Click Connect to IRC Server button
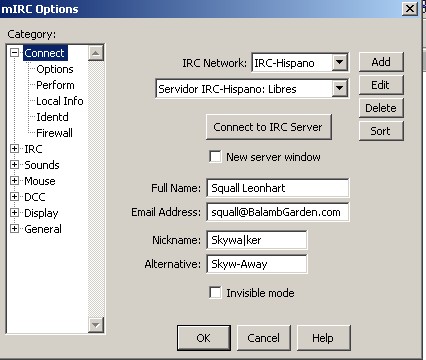 point(269,127)
